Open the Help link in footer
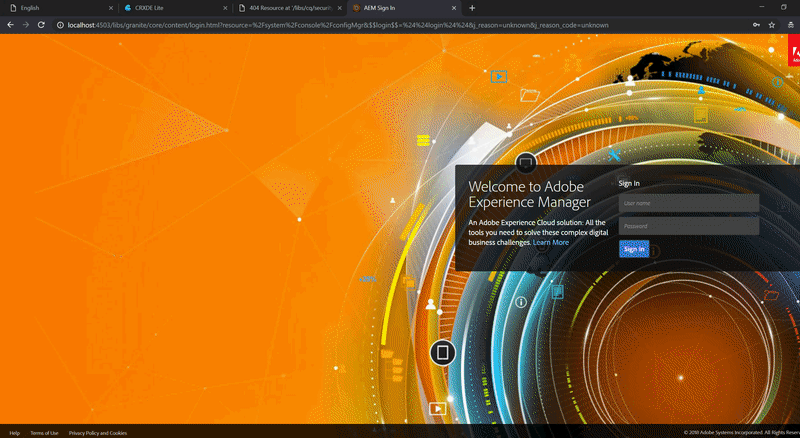800x438 pixels. 14,433
